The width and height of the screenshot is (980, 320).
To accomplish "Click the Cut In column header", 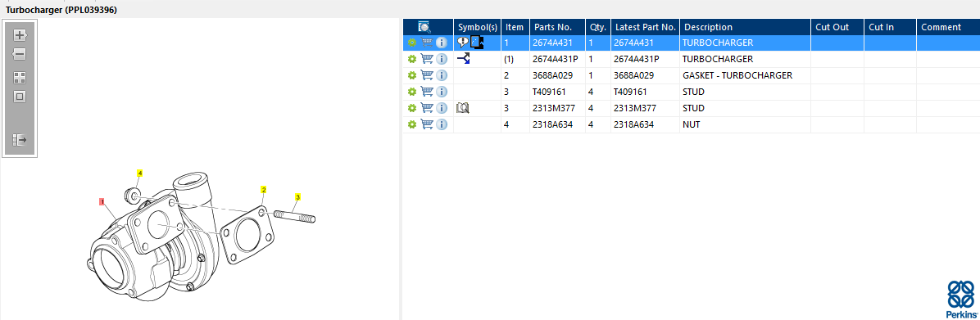I will pos(890,27).
